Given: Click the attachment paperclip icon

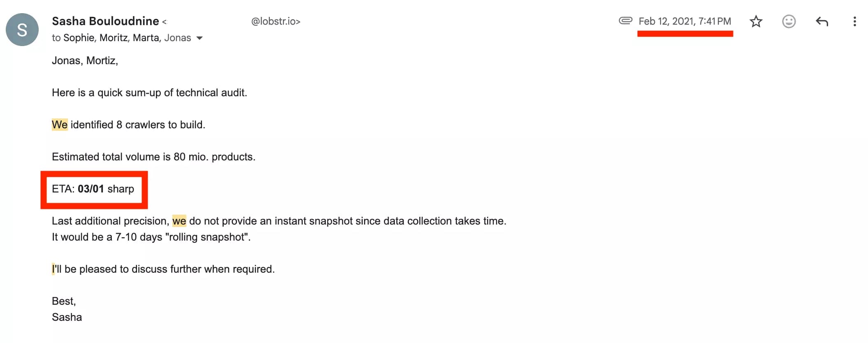Looking at the screenshot, I should pyautogui.click(x=626, y=21).
